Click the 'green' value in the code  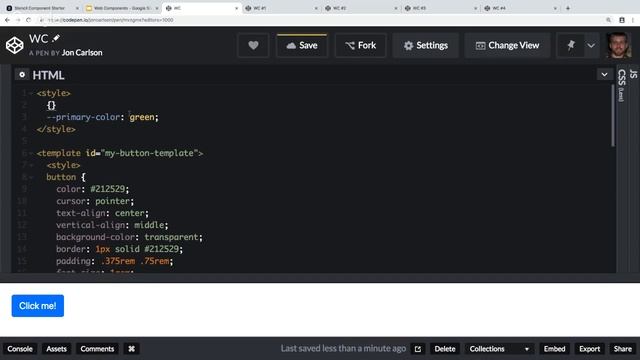tap(142, 117)
